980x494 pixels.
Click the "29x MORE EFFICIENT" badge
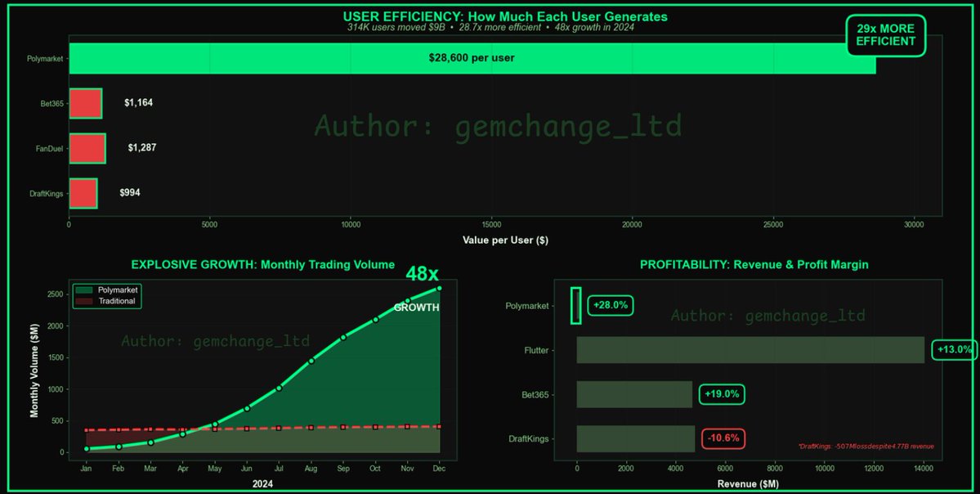click(x=885, y=35)
